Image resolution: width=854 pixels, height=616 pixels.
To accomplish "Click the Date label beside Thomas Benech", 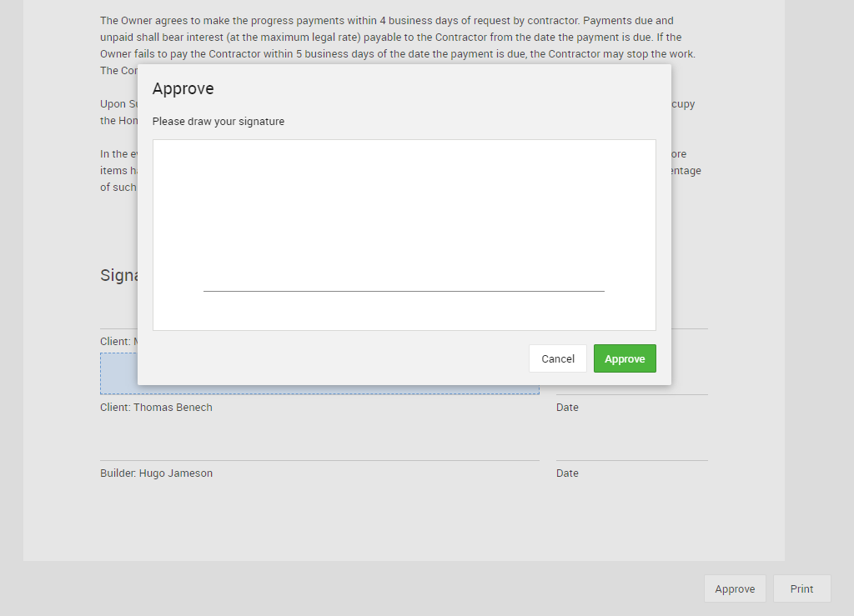I will click(x=567, y=408).
